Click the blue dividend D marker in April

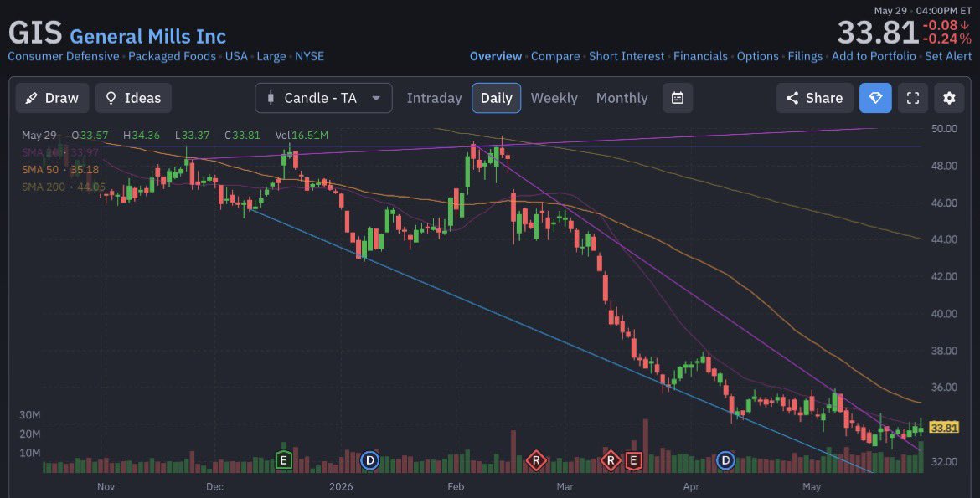coord(725,461)
